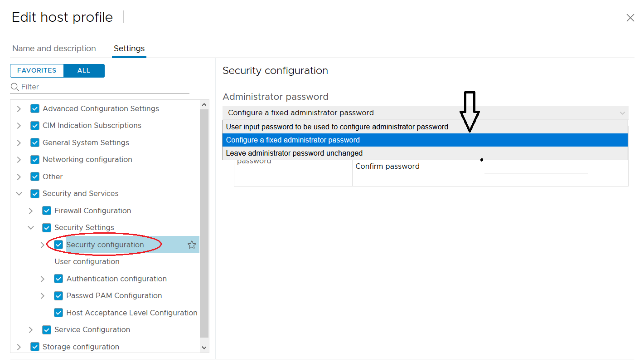Expand the Passwd PAM Configuration node
This screenshot has width=644, height=363.
pos(42,295)
